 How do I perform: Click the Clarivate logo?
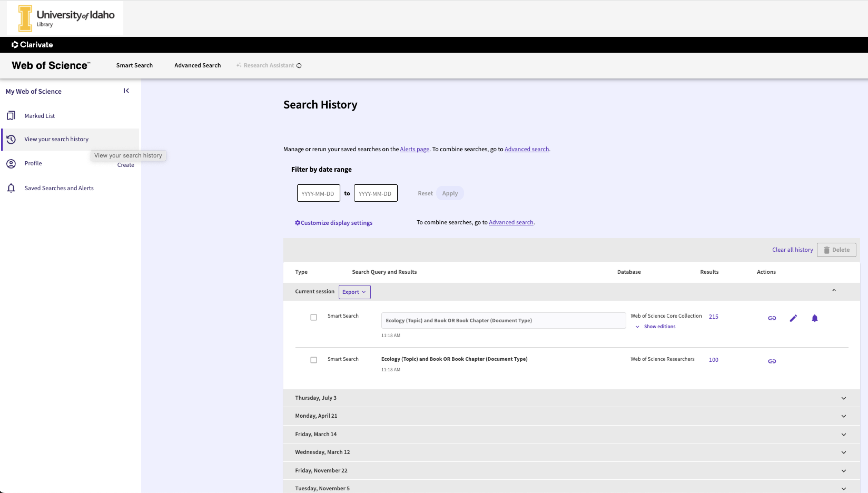[32, 45]
